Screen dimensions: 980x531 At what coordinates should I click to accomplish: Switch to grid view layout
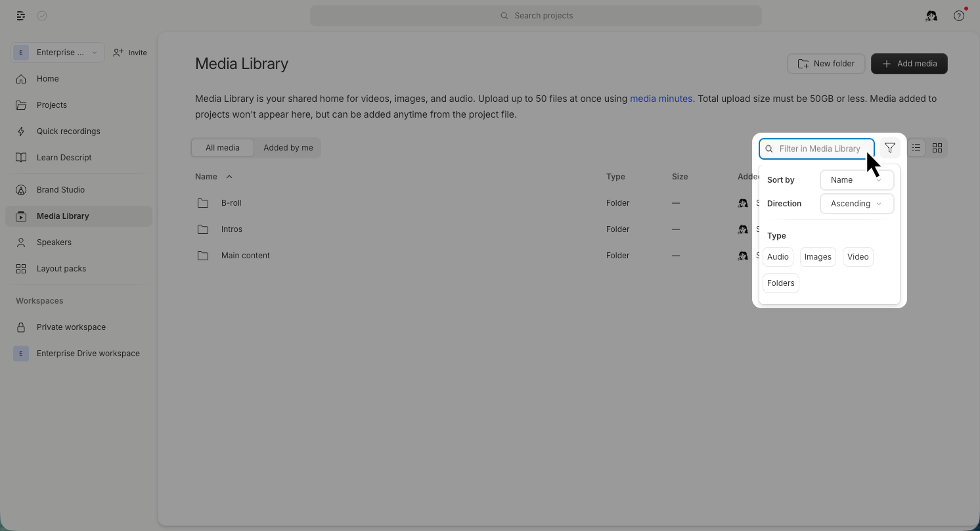coord(937,148)
